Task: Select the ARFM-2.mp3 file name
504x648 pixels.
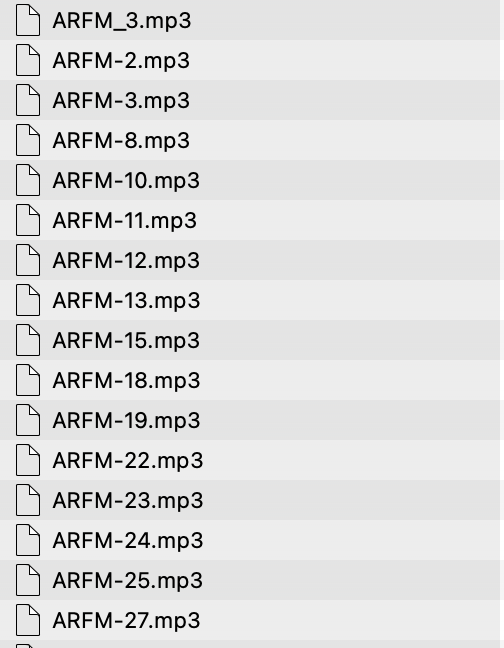Action: tap(121, 61)
